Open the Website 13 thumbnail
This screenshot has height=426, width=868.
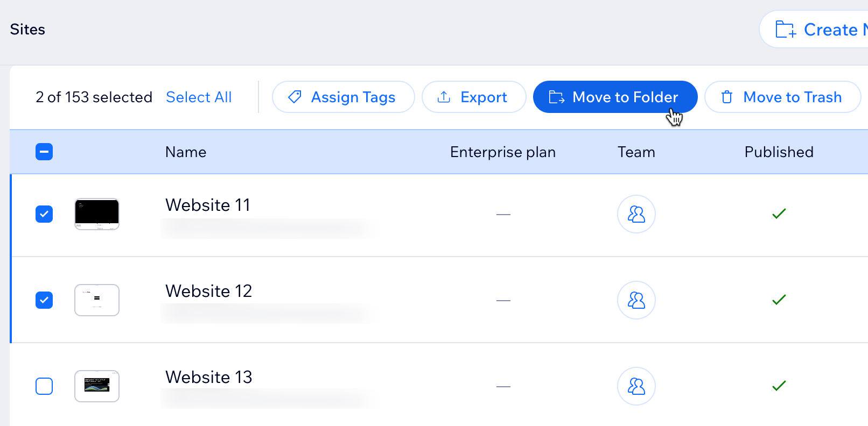(x=97, y=386)
